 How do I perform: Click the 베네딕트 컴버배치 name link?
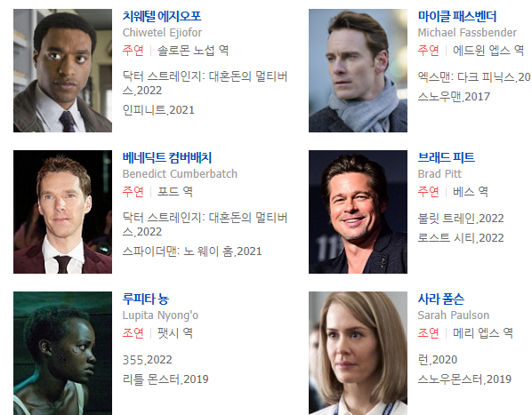coord(167,157)
